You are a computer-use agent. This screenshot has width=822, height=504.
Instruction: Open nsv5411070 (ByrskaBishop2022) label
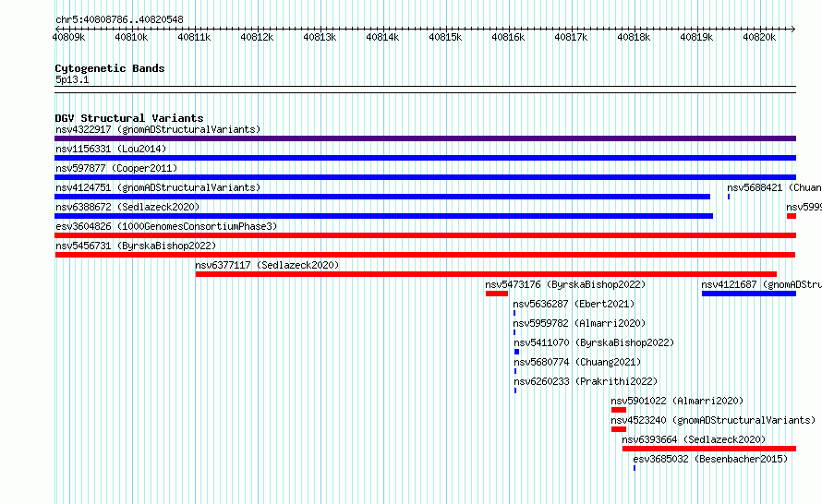(x=594, y=342)
